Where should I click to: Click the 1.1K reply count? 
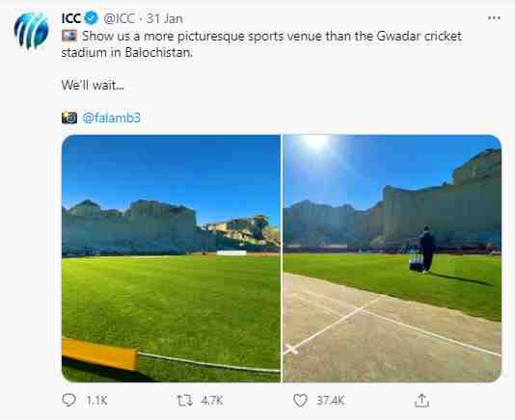pos(96,401)
